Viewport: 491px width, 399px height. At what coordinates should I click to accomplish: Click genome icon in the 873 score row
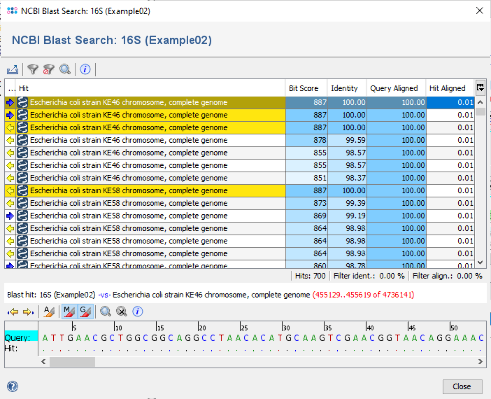point(22,203)
